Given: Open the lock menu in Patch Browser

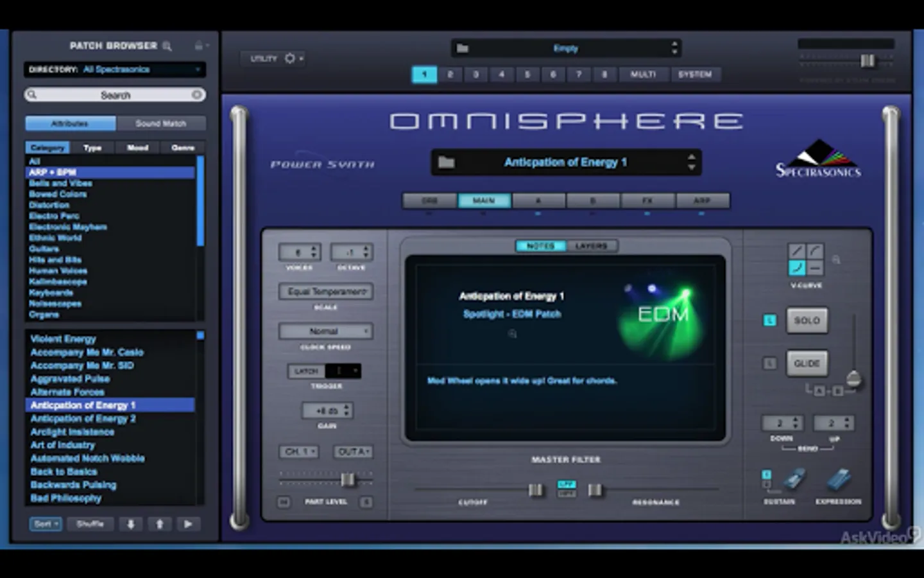Looking at the screenshot, I should pos(200,46).
